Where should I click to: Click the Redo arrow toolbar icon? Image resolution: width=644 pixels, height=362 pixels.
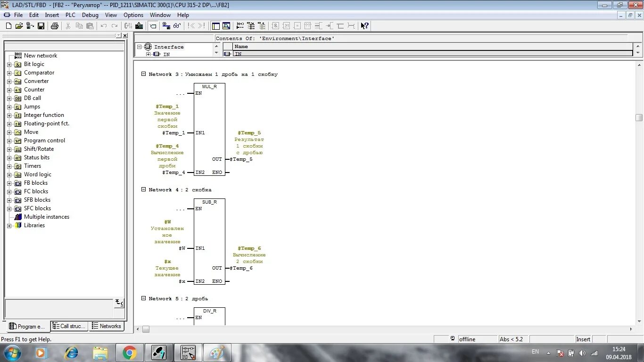pyautogui.click(x=115, y=26)
